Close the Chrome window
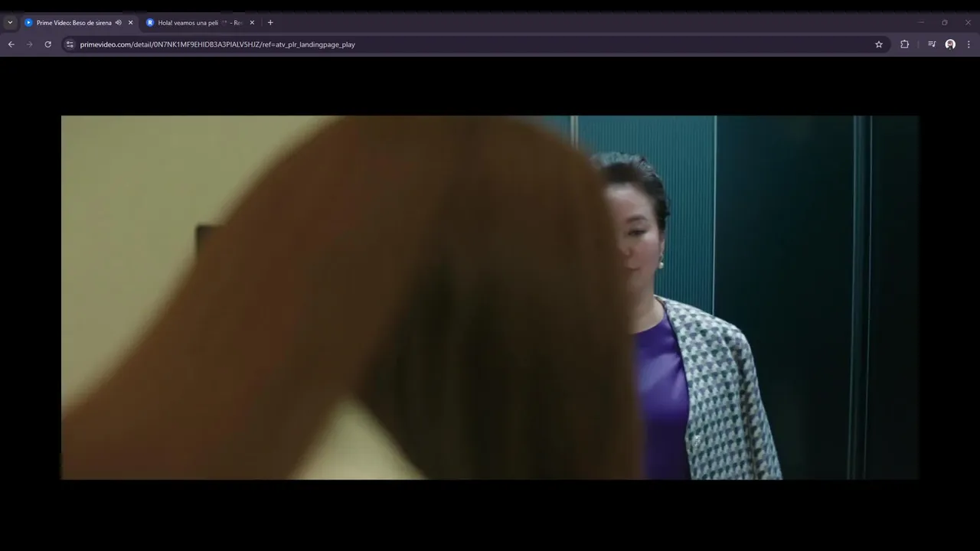This screenshot has width=980, height=551. coord(969,22)
